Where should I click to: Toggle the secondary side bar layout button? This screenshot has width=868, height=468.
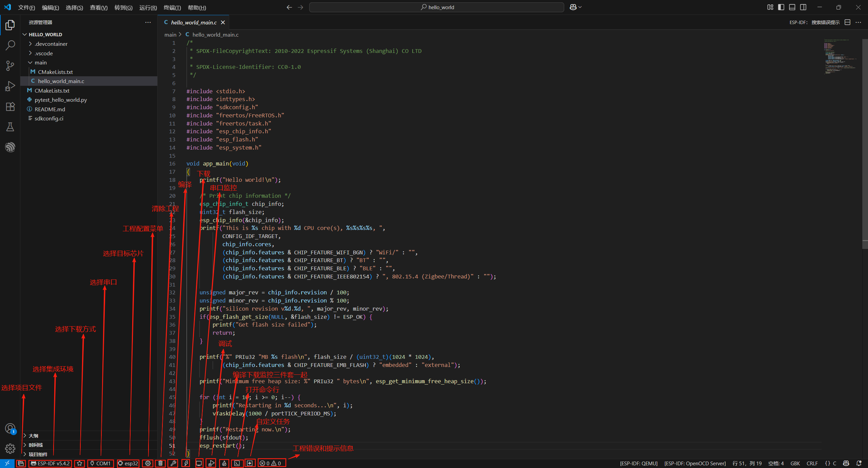coord(803,7)
